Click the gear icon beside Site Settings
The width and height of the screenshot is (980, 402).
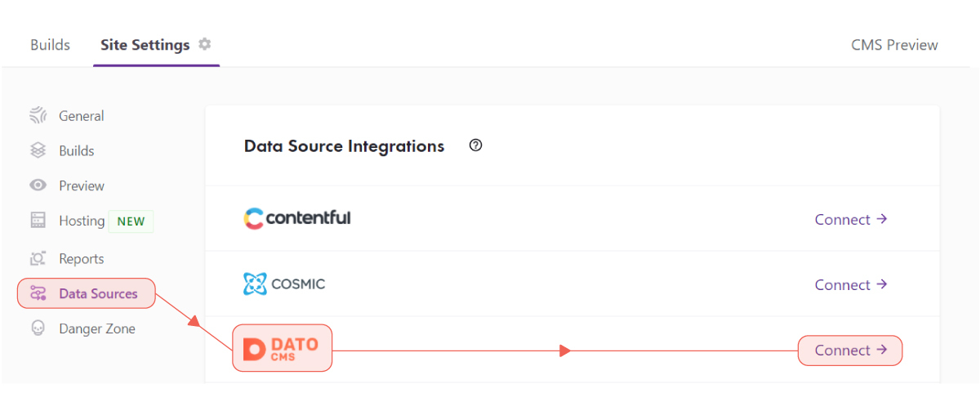click(205, 44)
